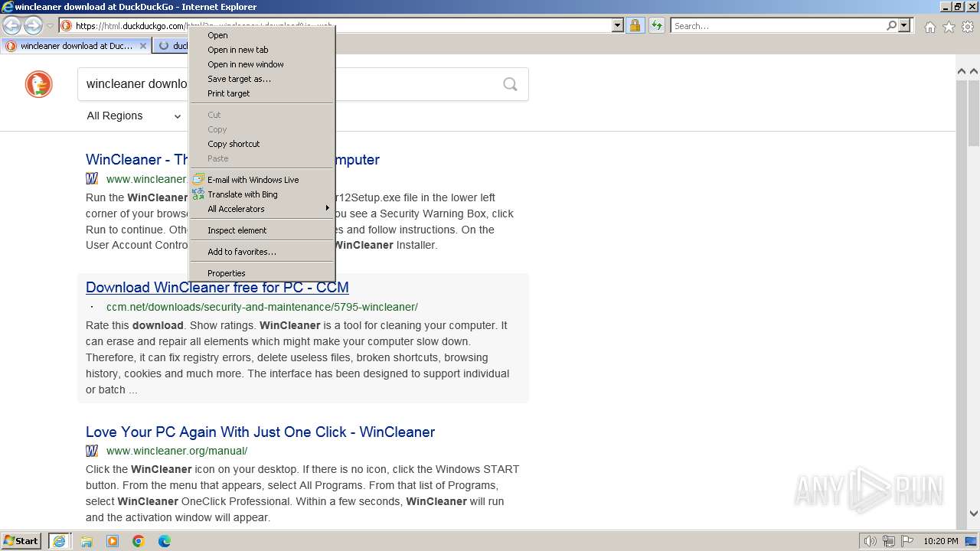This screenshot has width=980, height=551.
Task: Select Add to favorites...
Action: click(x=262, y=252)
